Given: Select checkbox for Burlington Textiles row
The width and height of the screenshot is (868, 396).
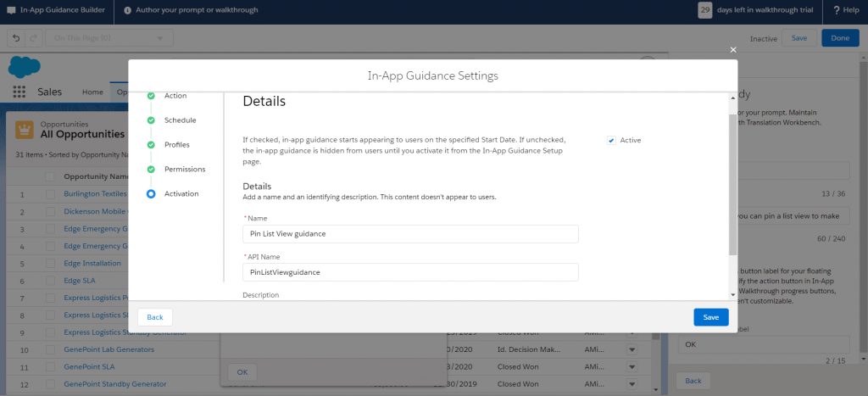Looking at the screenshot, I should tap(49, 194).
